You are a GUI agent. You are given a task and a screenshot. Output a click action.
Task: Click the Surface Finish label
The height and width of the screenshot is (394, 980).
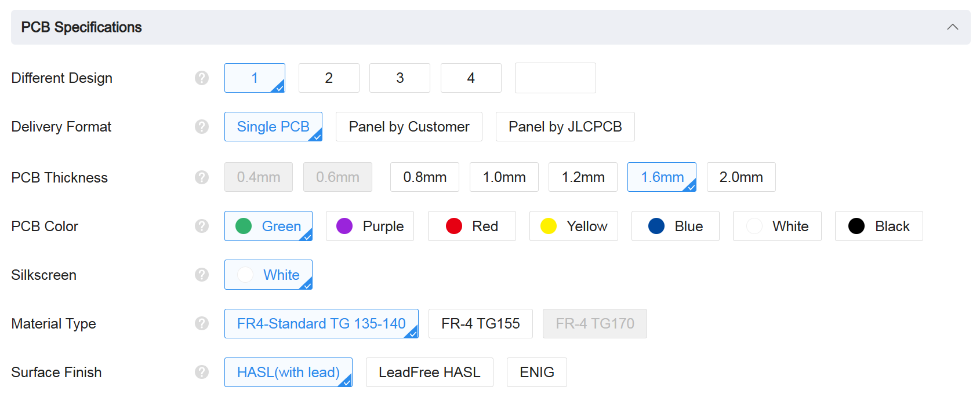[x=56, y=372]
